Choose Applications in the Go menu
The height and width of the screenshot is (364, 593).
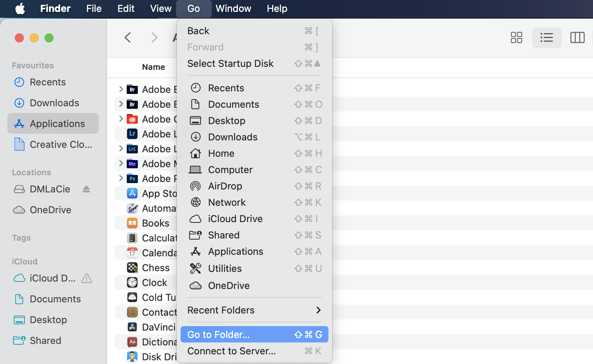coord(255,251)
